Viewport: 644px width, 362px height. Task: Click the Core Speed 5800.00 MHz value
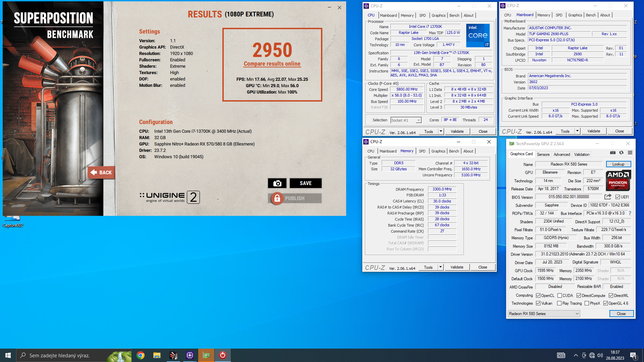click(x=407, y=89)
